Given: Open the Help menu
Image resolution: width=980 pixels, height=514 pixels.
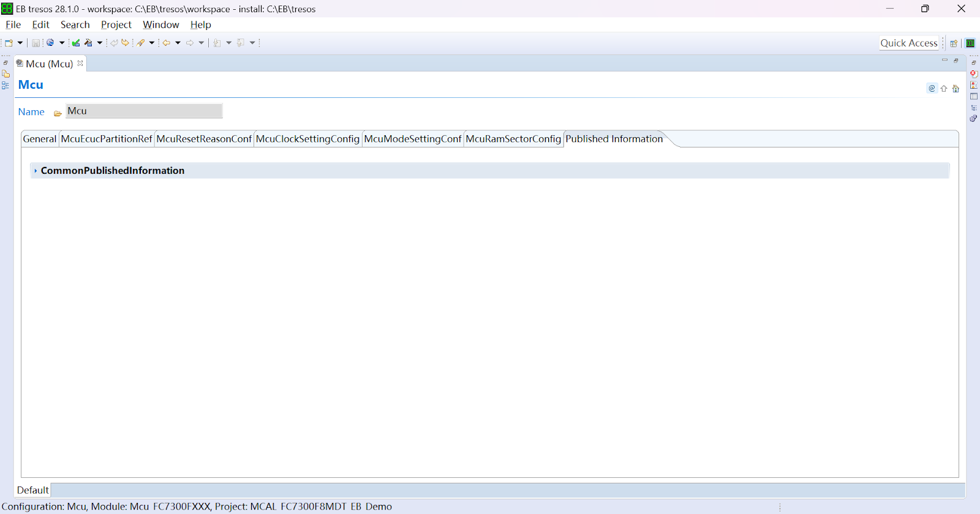Looking at the screenshot, I should point(201,24).
